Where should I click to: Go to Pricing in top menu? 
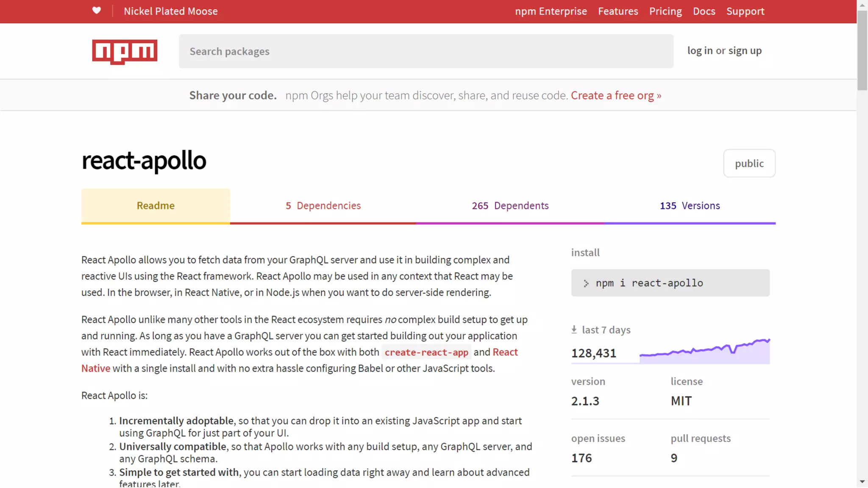click(x=665, y=11)
